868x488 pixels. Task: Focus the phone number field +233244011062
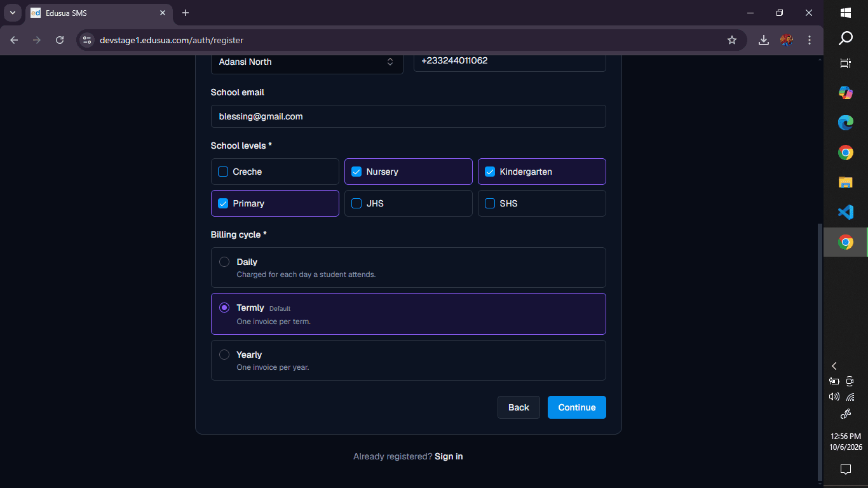[x=510, y=62]
